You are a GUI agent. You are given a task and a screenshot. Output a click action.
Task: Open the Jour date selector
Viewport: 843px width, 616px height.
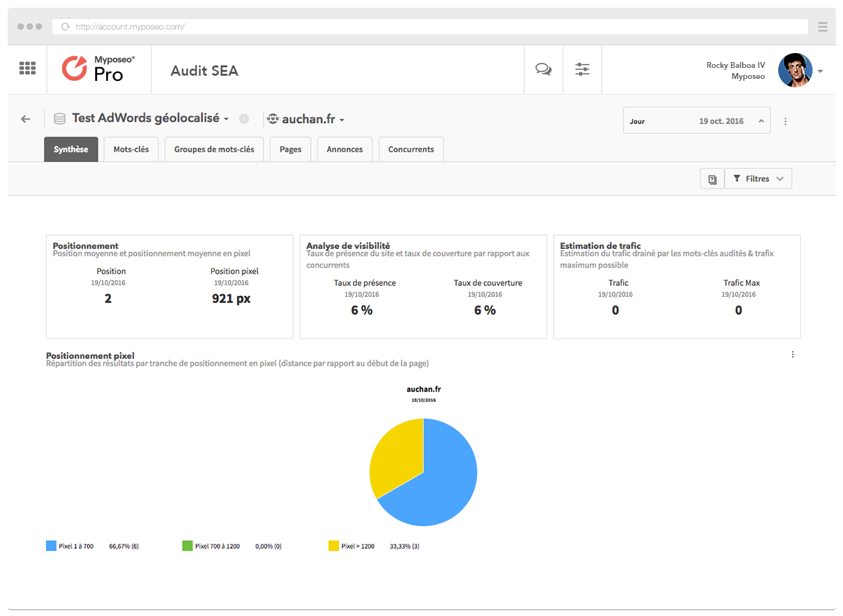point(697,120)
